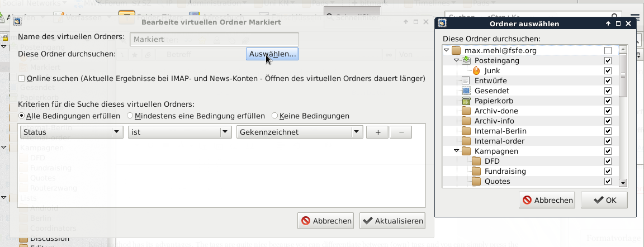The image size is (644, 247).
Task: Click the Papierkorb trash icon
Action: click(467, 101)
